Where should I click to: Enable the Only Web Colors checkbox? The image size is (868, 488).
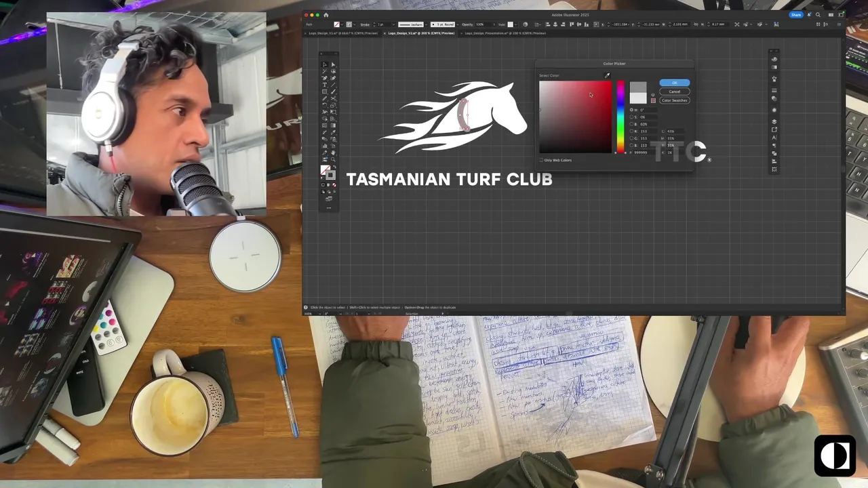(541, 160)
